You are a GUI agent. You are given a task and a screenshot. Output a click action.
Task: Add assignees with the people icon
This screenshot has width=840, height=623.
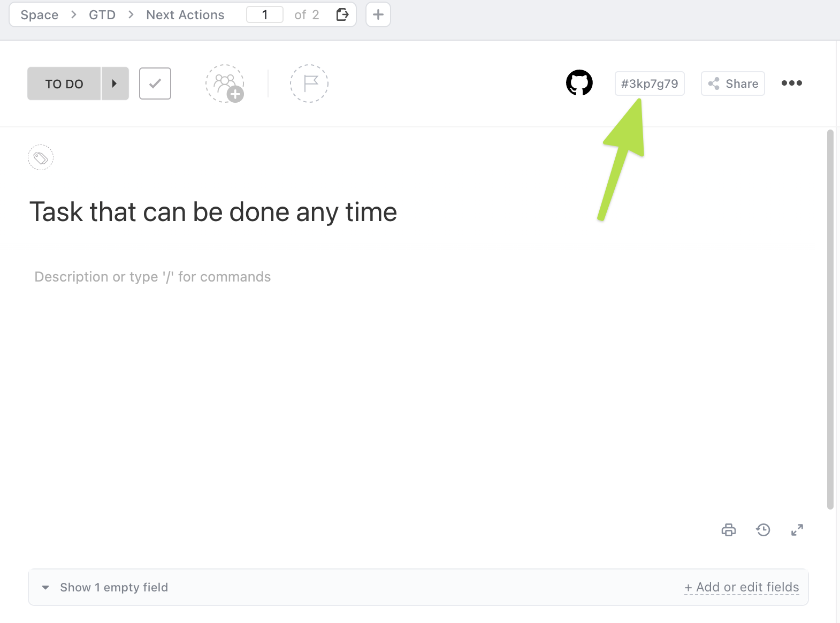(x=225, y=83)
